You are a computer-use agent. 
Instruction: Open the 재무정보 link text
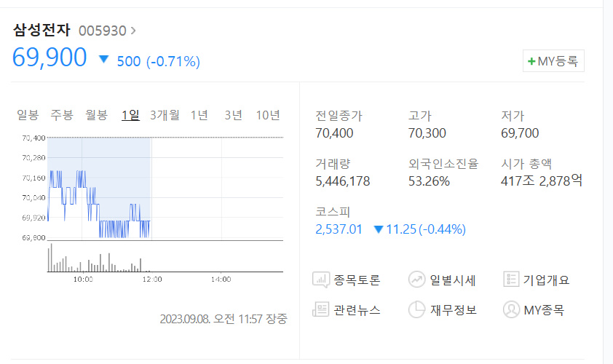click(454, 310)
